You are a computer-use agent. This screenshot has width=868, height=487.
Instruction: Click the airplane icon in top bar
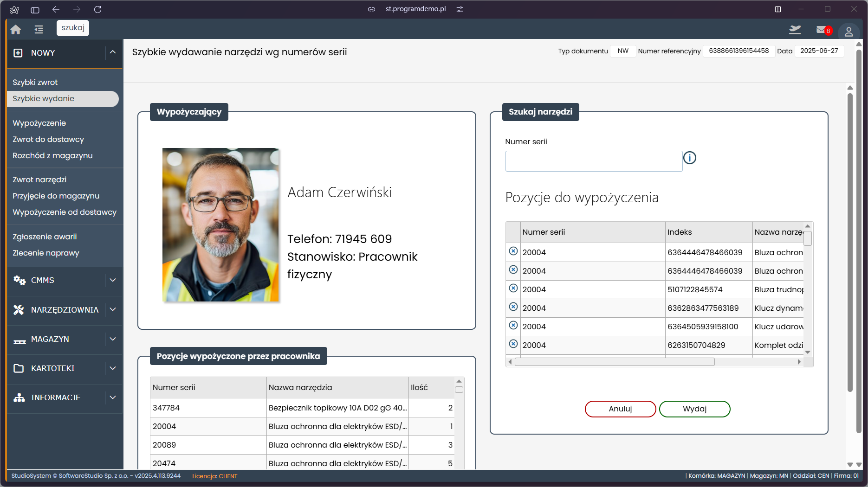[795, 30]
